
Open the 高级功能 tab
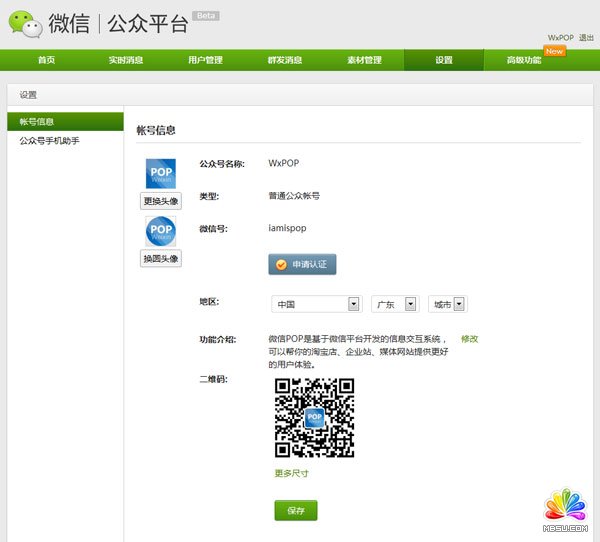pos(524,60)
